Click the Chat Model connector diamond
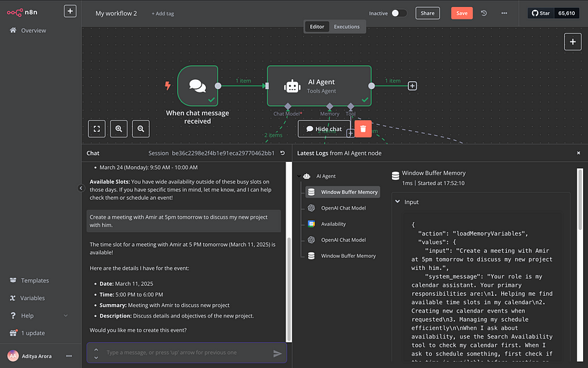Screen dimensions: 588x368 [x=288, y=107]
